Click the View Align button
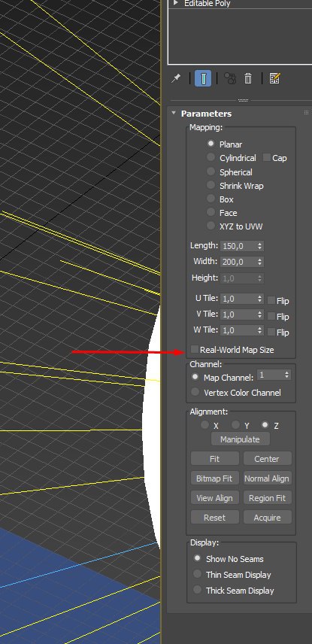The width and height of the screenshot is (312, 644). [x=215, y=498]
